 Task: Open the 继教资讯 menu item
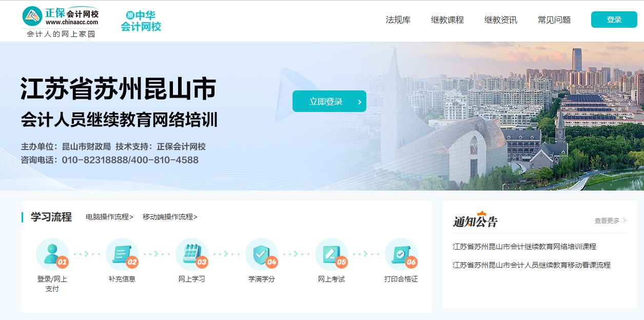pyautogui.click(x=501, y=20)
